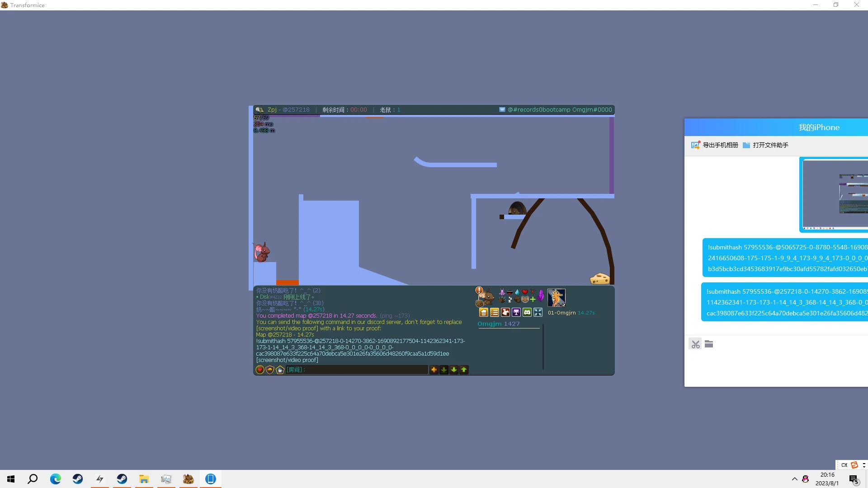This screenshot has width=868, height=488.
Task: Click the orange exclamation alert badge
Action: coord(479,290)
